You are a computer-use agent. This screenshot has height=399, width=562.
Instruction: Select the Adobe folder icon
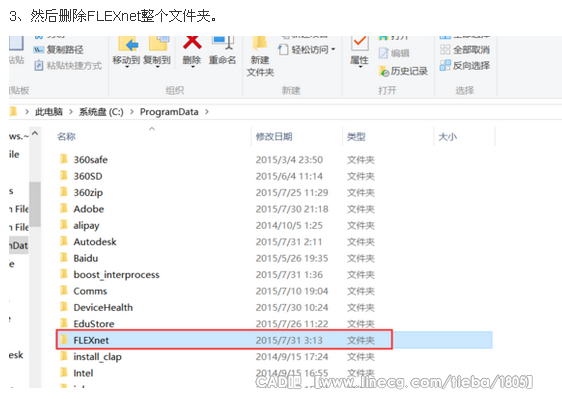tap(64, 208)
